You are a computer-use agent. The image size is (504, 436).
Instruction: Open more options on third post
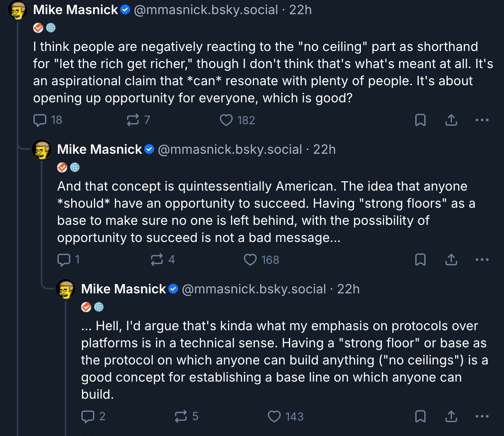click(x=482, y=416)
